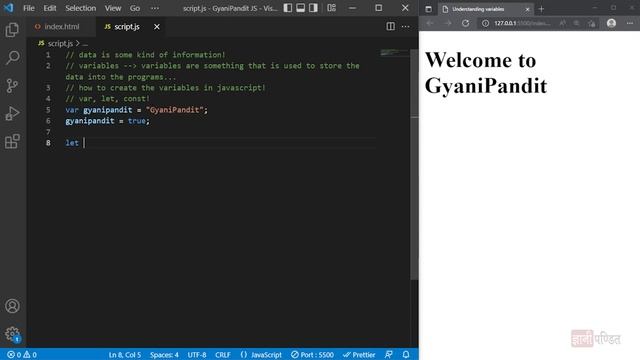Image resolution: width=640 pixels, height=360 pixels.
Task: Click line number 5 in gutter
Action: [x=48, y=110]
